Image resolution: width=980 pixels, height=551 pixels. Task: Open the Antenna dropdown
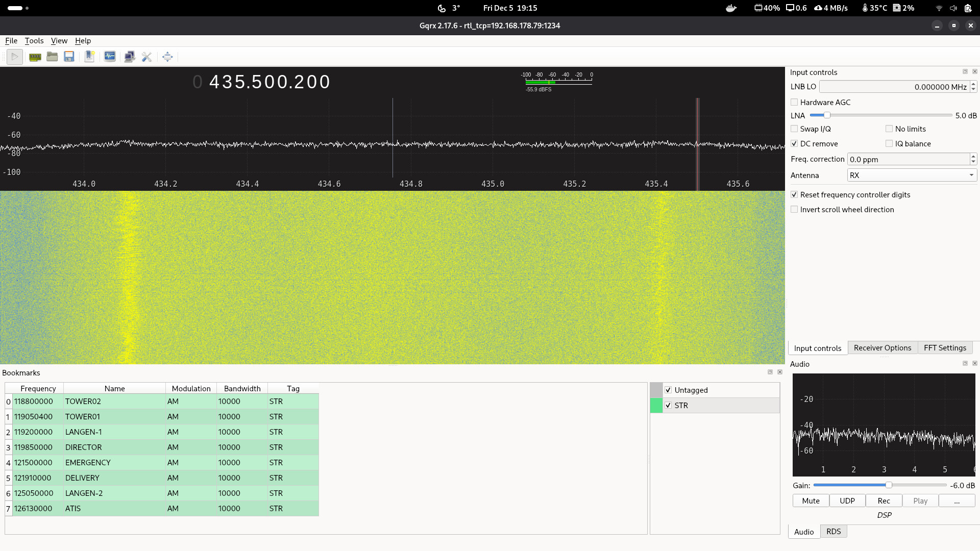pyautogui.click(x=912, y=175)
